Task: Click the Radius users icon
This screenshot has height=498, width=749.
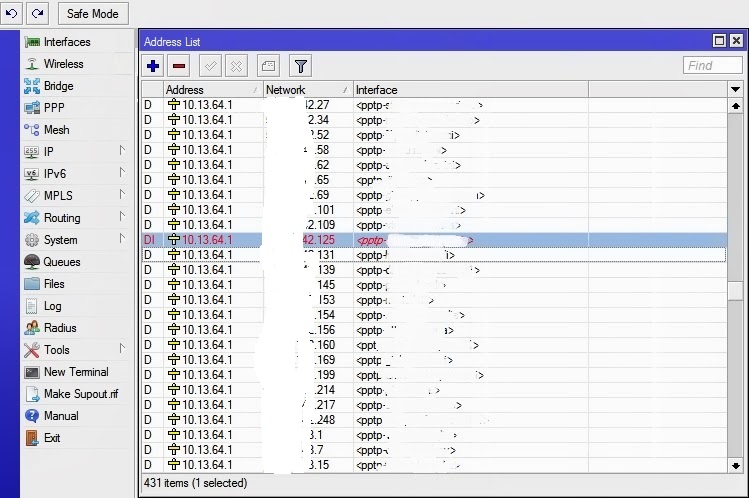Action: point(32,328)
